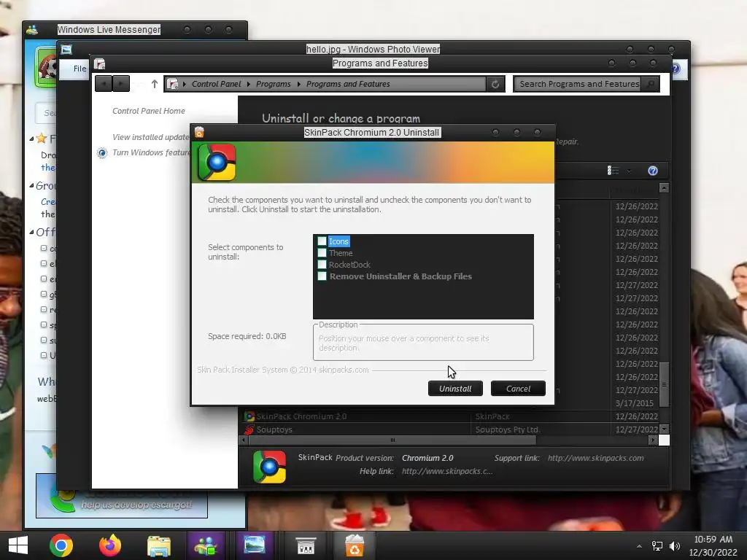Collapse Favorites group in Messenger
Image resolution: width=747 pixels, height=560 pixels.
pyautogui.click(x=31, y=139)
